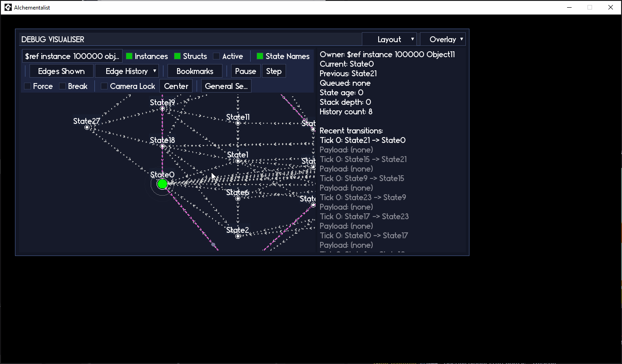Disable the Instances toggle

point(129,56)
